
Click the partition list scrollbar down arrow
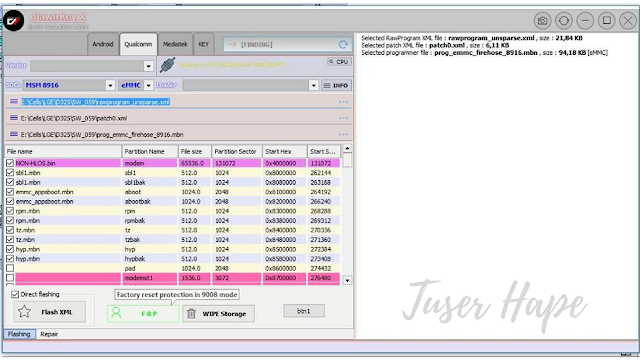(347, 280)
